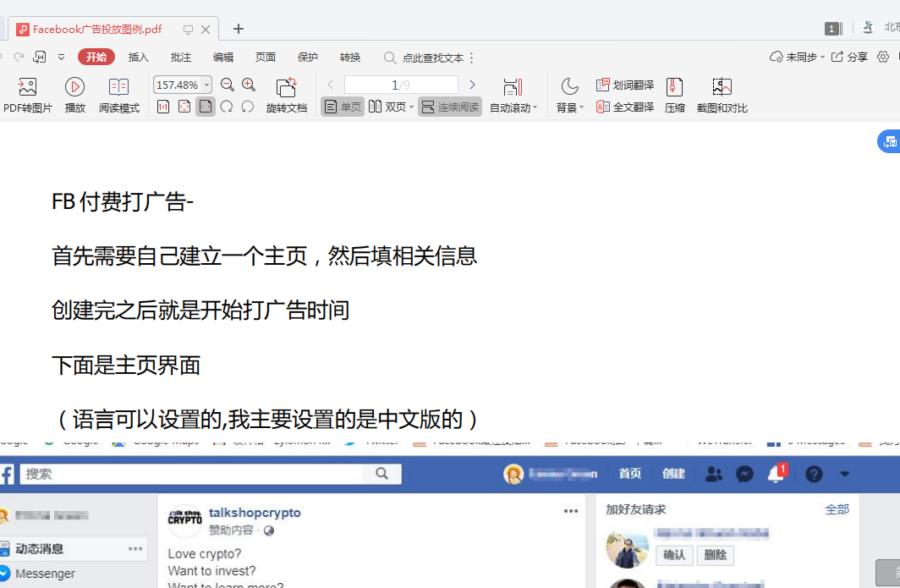Screen dimensions: 900x588
Task: Open the 未同步 sync status dropdown
Action: [798, 57]
